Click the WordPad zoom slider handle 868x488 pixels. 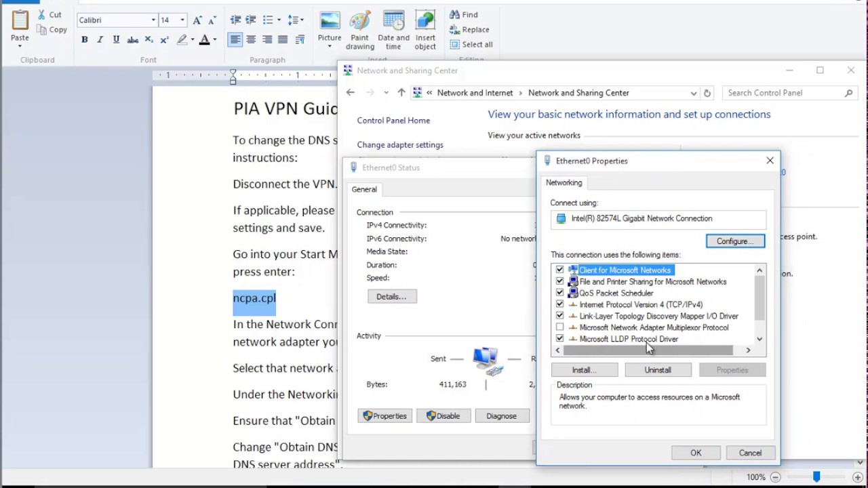point(816,477)
